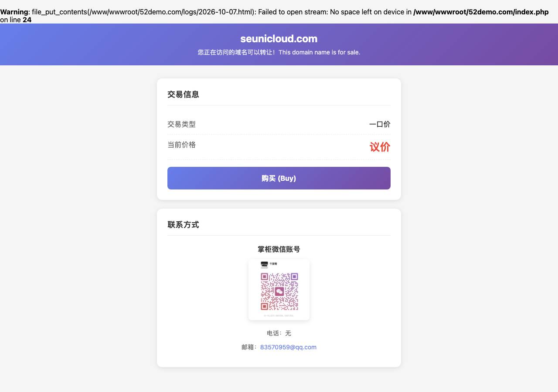Click the 联系方式 section heading
558x392 pixels.
click(183, 224)
